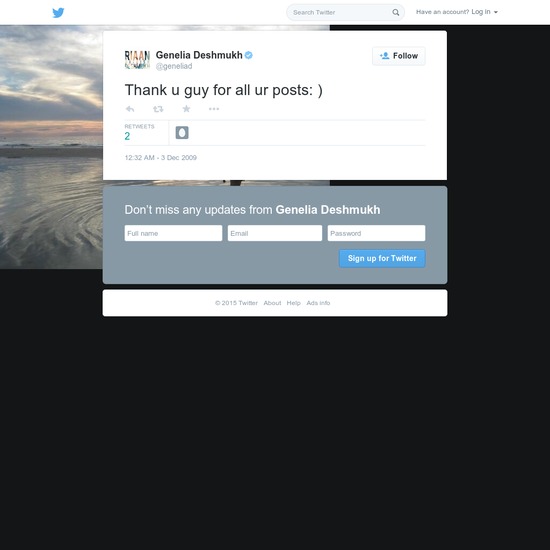
Task: Click the search magnifier icon
Action: pos(396,12)
